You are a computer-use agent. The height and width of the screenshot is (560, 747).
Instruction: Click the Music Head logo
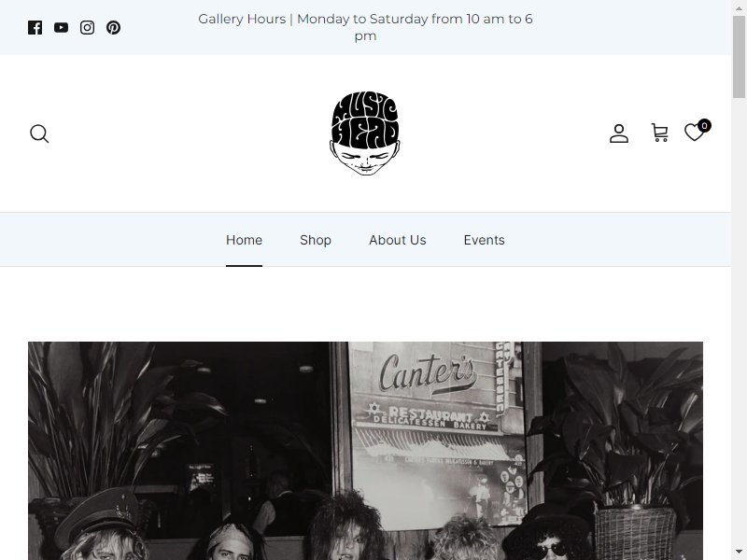pyautogui.click(x=365, y=133)
